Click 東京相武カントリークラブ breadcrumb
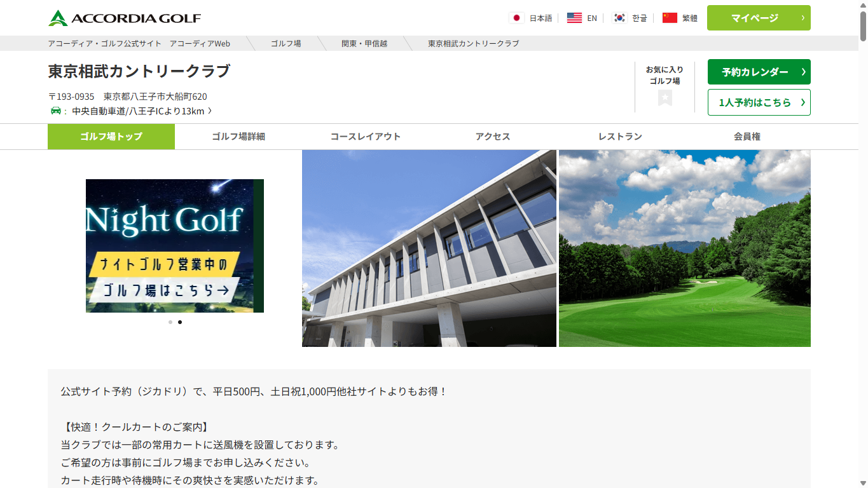This screenshot has width=868, height=488. 473,43
